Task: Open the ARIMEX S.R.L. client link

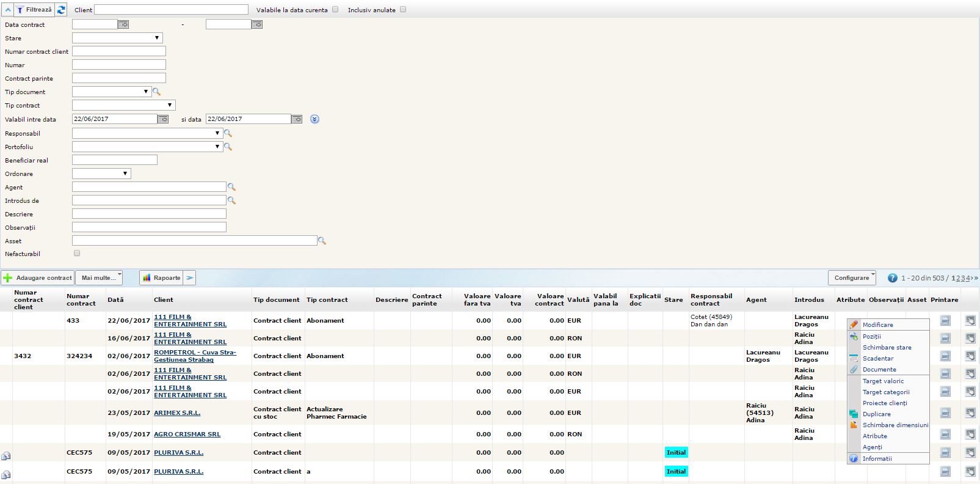Action: (177, 413)
